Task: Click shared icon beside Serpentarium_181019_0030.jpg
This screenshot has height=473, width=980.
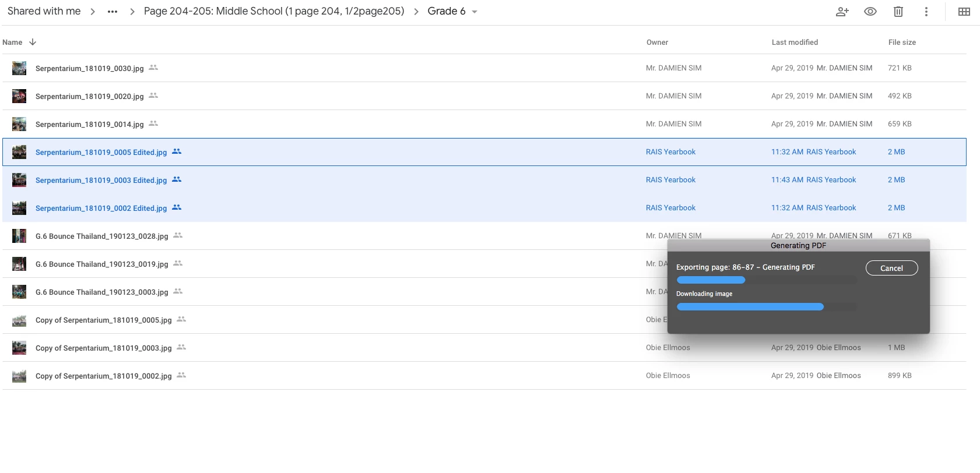Action: coord(153,68)
